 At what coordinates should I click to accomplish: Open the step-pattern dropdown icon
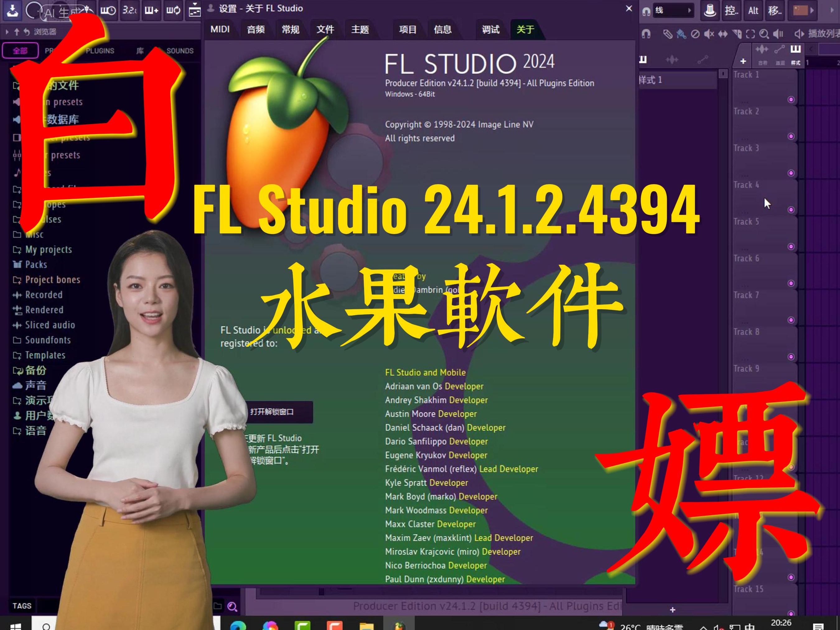point(194,10)
